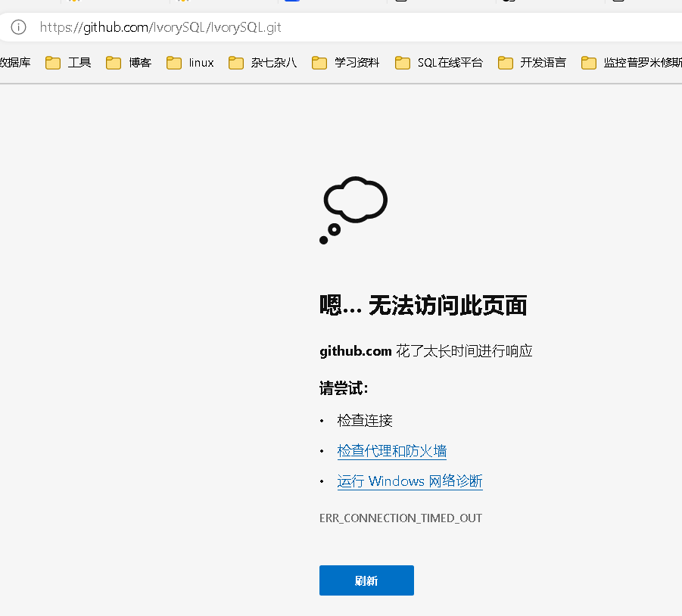Open the 监控普罗米修斯 bookmarks folder

pos(631,63)
